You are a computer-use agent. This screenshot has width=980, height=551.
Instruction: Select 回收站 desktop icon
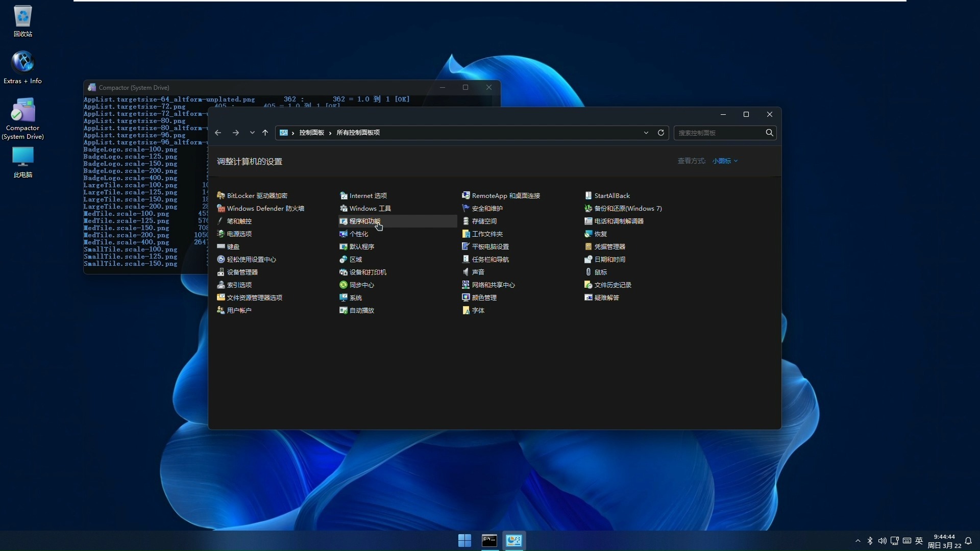coord(23,21)
